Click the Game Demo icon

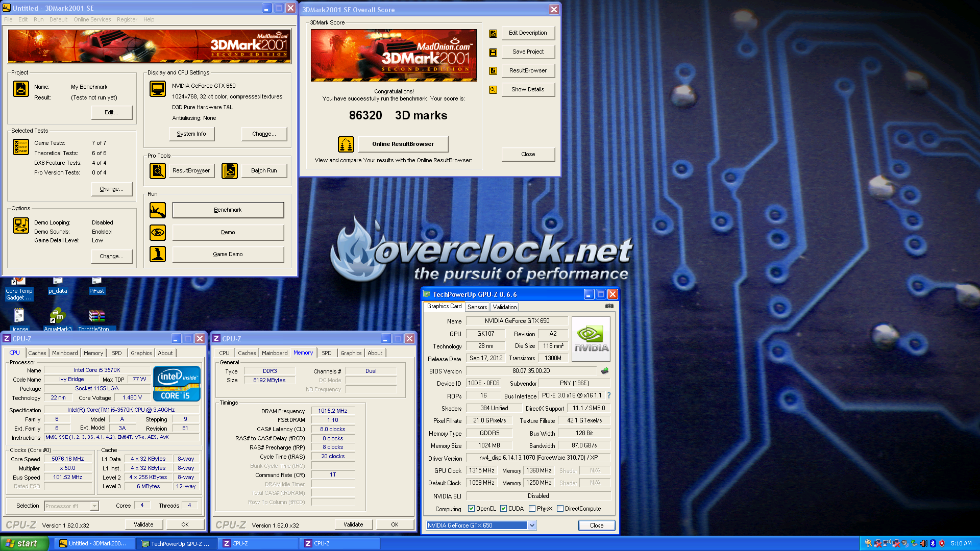158,254
